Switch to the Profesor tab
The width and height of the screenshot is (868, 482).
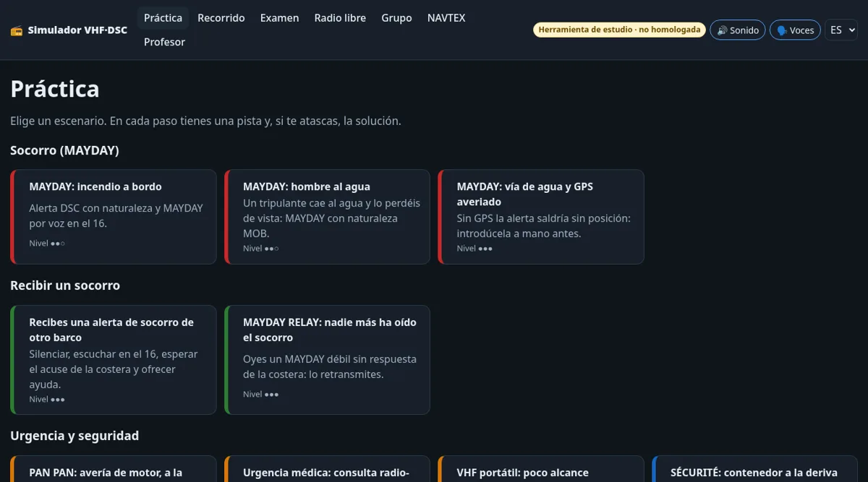[x=164, y=42]
